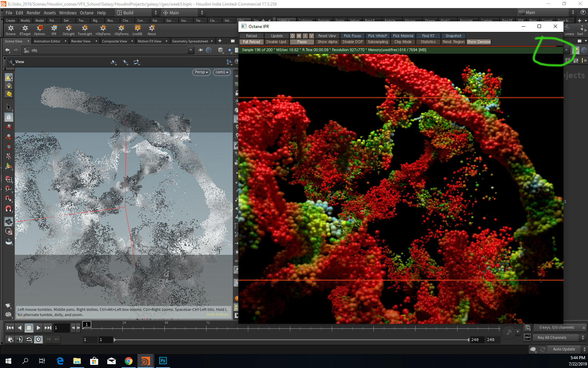588x368 pixels.
Task: Select the arrow Select tool in left toolbar
Action: 9,107
